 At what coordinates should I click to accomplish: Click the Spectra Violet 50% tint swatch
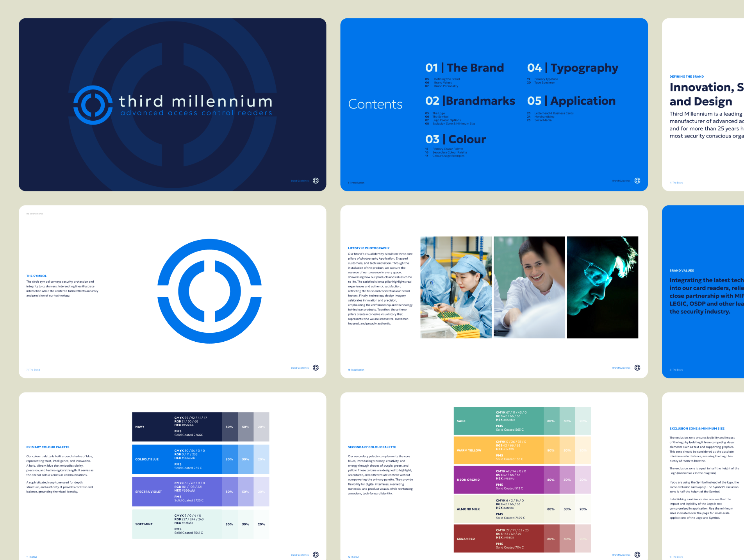click(246, 492)
